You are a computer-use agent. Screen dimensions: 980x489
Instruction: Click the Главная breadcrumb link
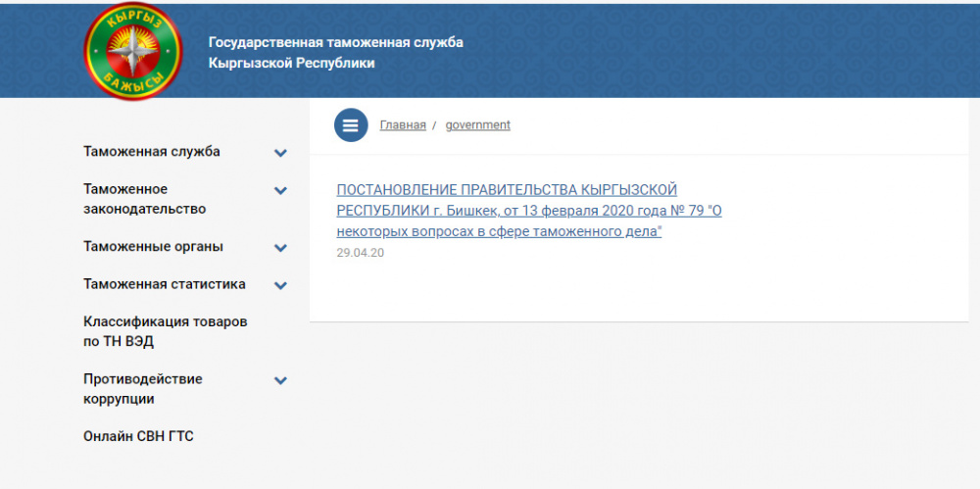(x=403, y=125)
